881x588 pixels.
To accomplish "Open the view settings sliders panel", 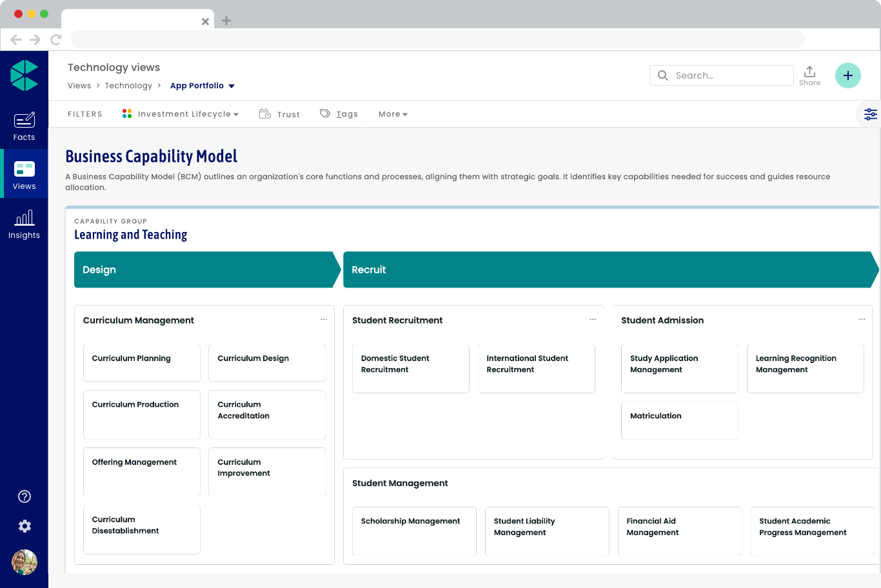I will 870,114.
